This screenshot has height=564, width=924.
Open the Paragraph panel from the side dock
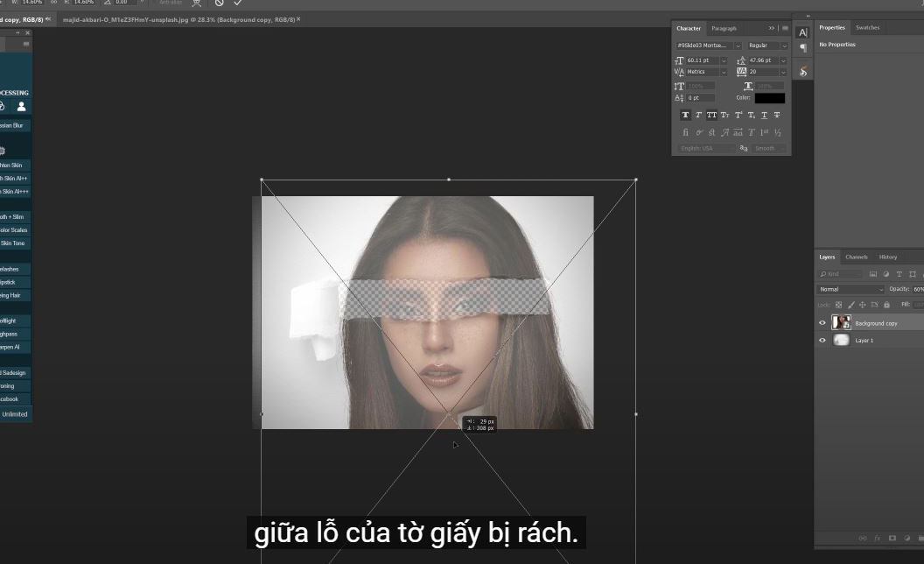[803, 48]
